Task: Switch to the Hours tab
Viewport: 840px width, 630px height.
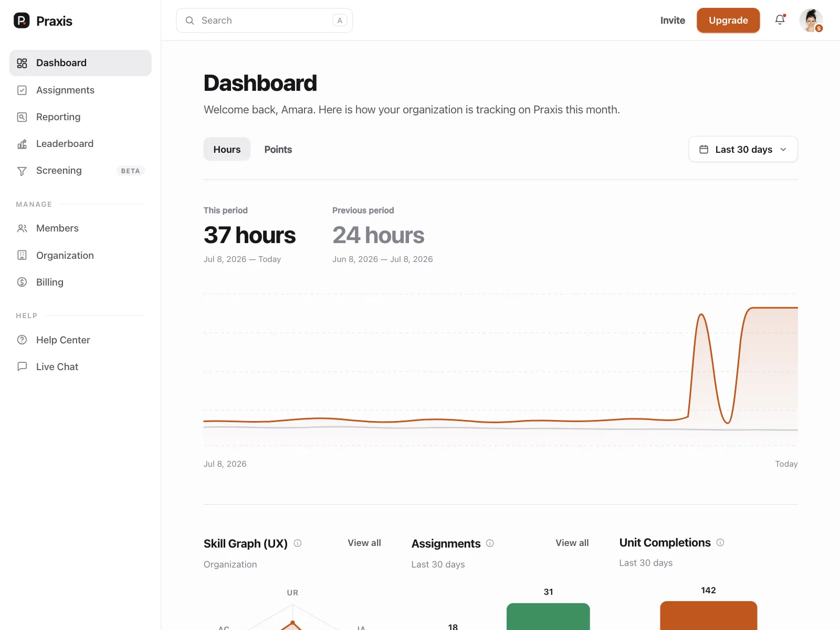Action: click(227, 150)
